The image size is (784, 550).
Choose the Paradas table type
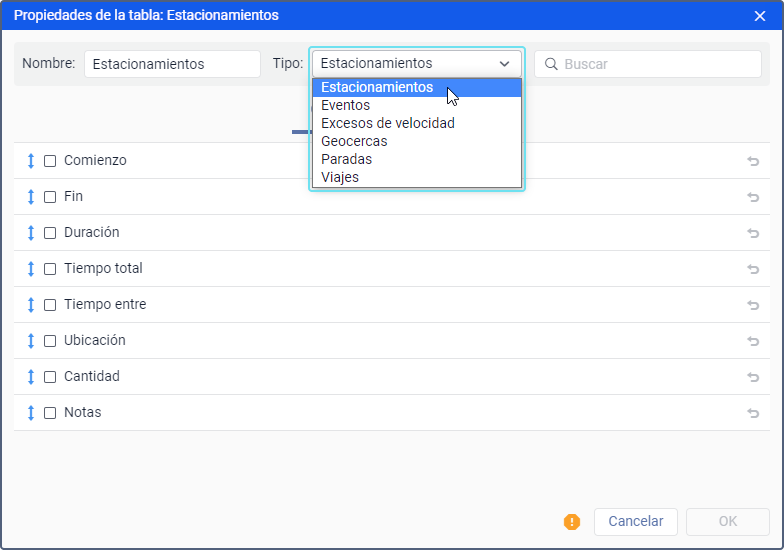click(346, 159)
